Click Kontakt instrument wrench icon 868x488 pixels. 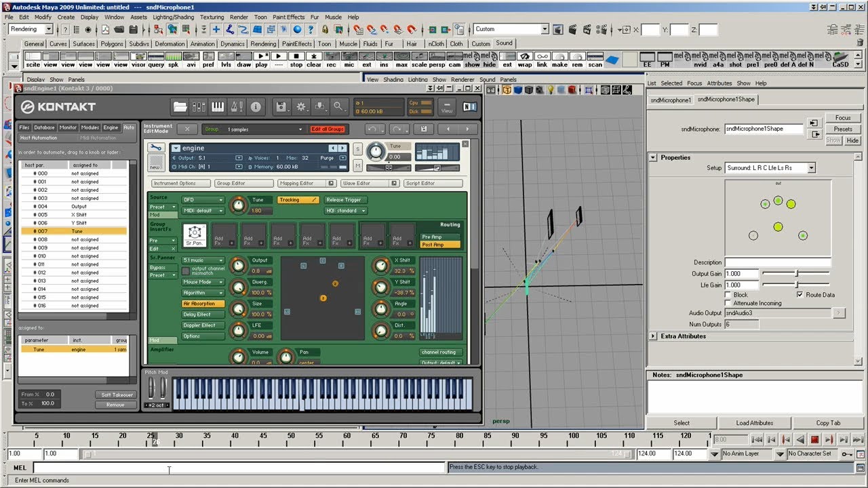[155, 148]
